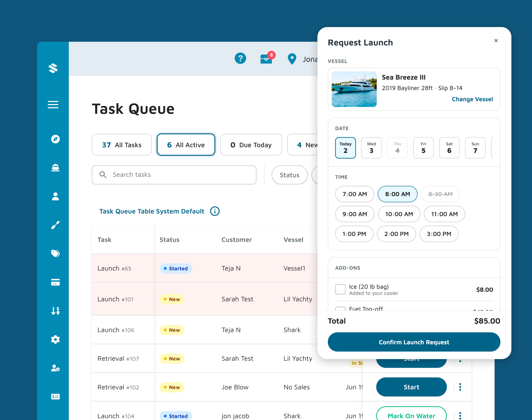This screenshot has width=532, height=420.
Task: Select the Today 2 date
Action: 346,148
